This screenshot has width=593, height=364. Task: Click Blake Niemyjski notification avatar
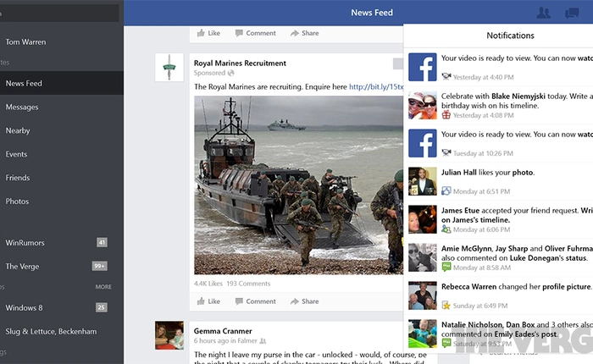tap(423, 105)
